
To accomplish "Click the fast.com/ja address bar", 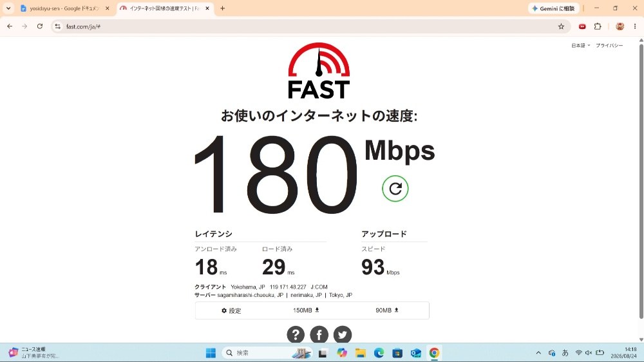I will 310,26.
